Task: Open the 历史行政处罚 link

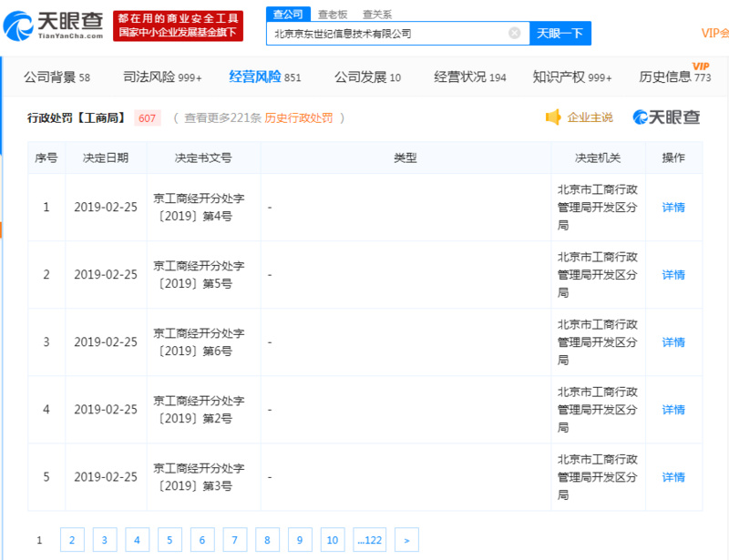Action: click(299, 117)
